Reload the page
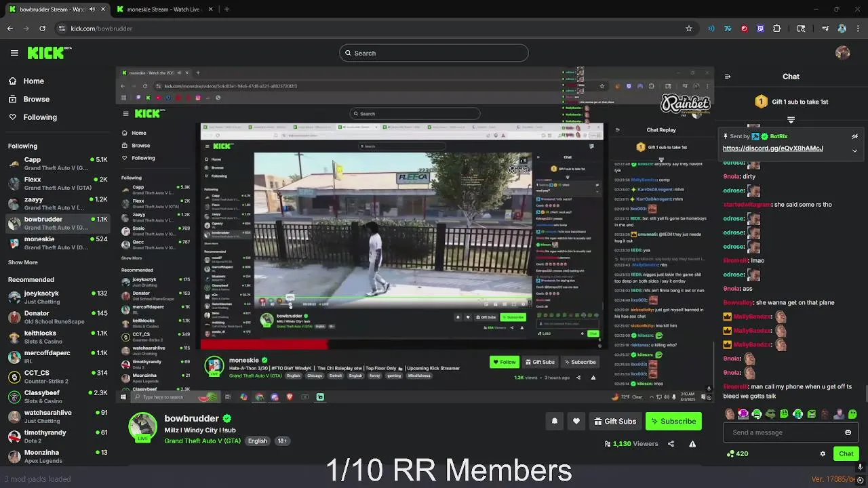 tap(42, 28)
